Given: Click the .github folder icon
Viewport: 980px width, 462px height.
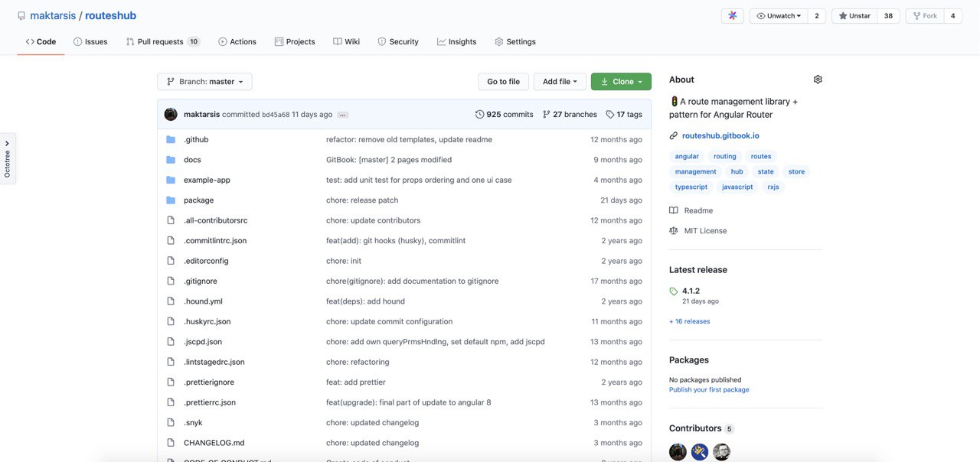Looking at the screenshot, I should coord(171,140).
